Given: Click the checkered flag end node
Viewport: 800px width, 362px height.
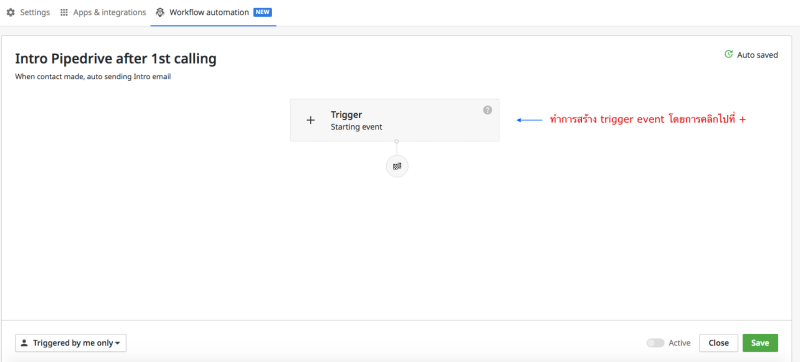Looking at the screenshot, I should (x=397, y=166).
